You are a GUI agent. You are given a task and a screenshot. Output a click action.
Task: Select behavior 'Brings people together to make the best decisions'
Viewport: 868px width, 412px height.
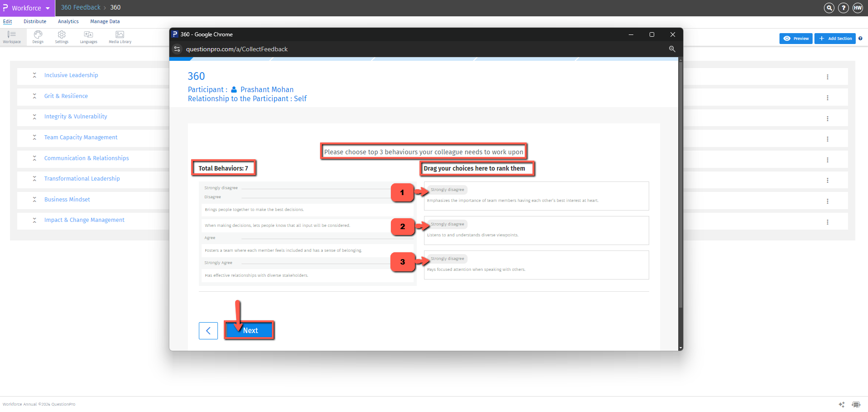(307, 210)
